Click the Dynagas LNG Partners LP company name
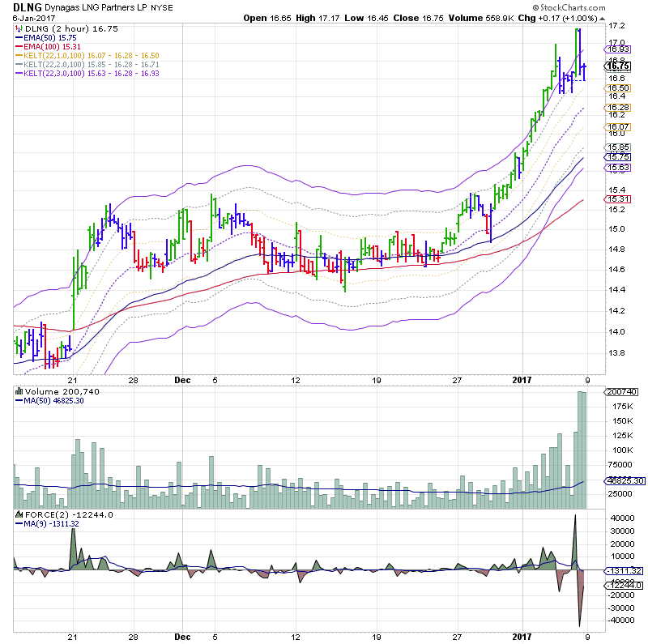Viewport: 648px width, 644px height. pyautogui.click(x=96, y=7)
